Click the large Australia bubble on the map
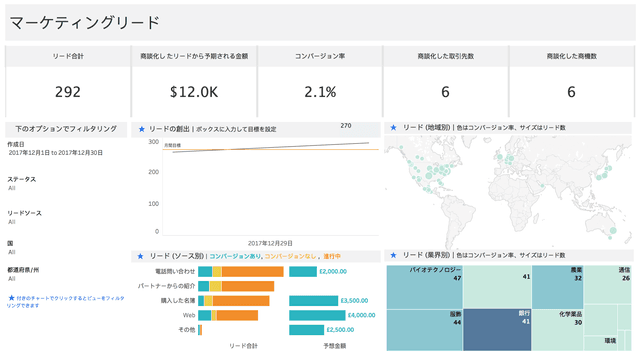The height and width of the screenshot is (360, 640). (x=613, y=231)
